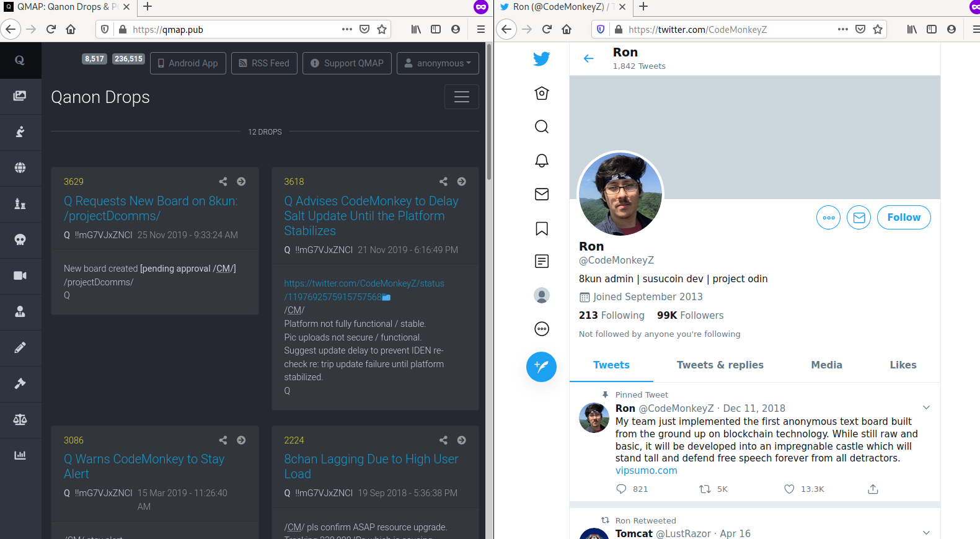Screen dimensions: 980x539
Task: Open page actions menu in qmap address bar
Action: point(347,29)
